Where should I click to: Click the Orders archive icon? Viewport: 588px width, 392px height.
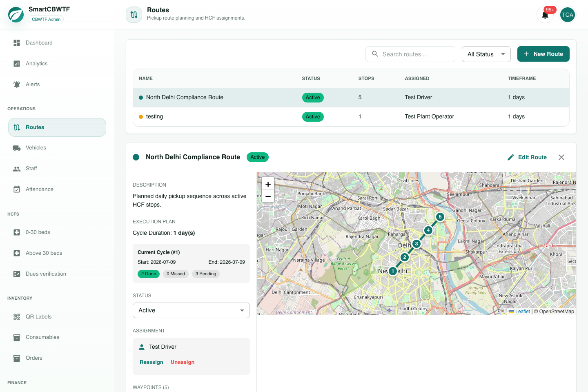click(x=17, y=358)
